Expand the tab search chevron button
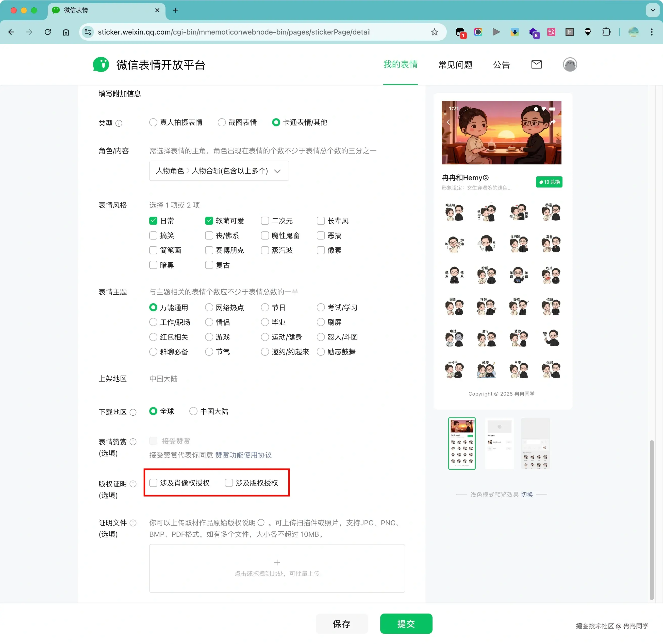 coord(653,10)
